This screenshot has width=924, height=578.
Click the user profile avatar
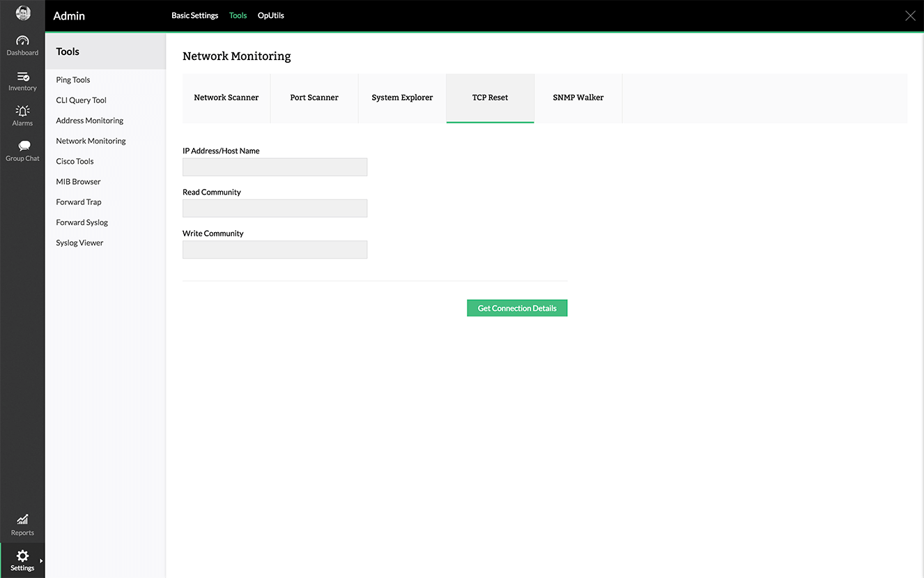tap(23, 13)
